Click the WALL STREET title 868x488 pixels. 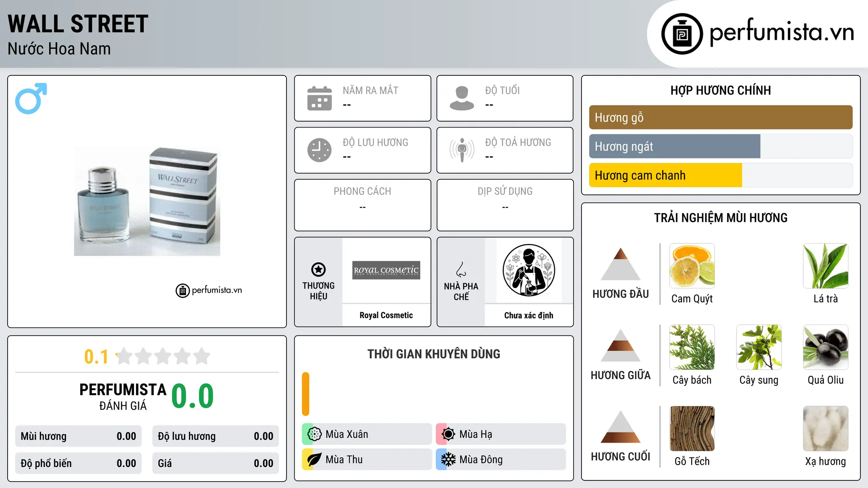pyautogui.click(x=78, y=24)
